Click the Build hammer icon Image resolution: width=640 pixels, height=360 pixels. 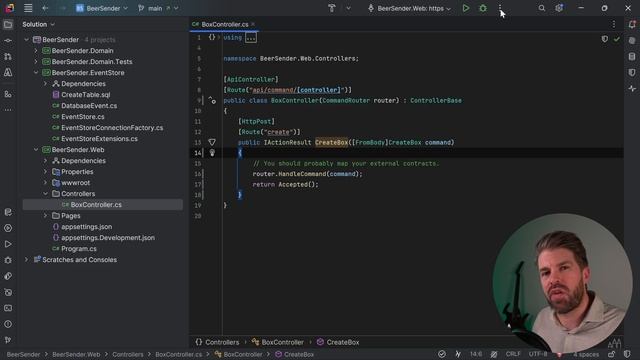point(331,8)
